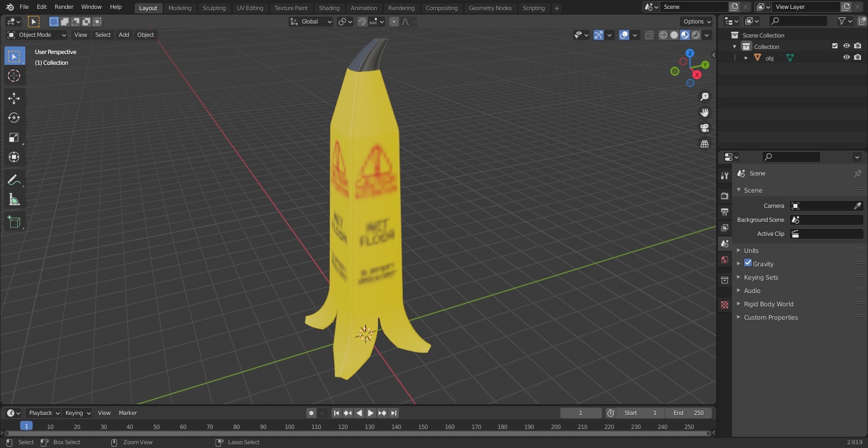Open the Render properties tab

point(724,196)
